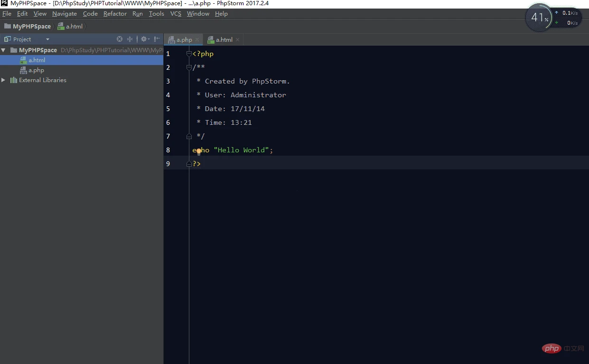This screenshot has width=589, height=364.
Task: Open the Refactor menu
Action: [115, 14]
